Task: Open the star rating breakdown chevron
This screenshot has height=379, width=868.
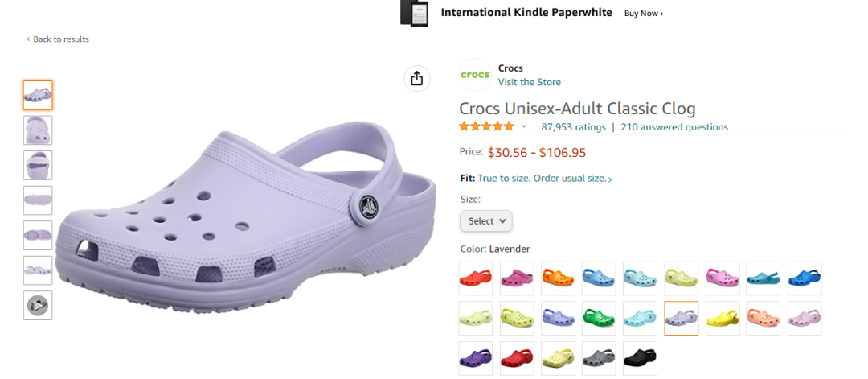Action: point(524,126)
